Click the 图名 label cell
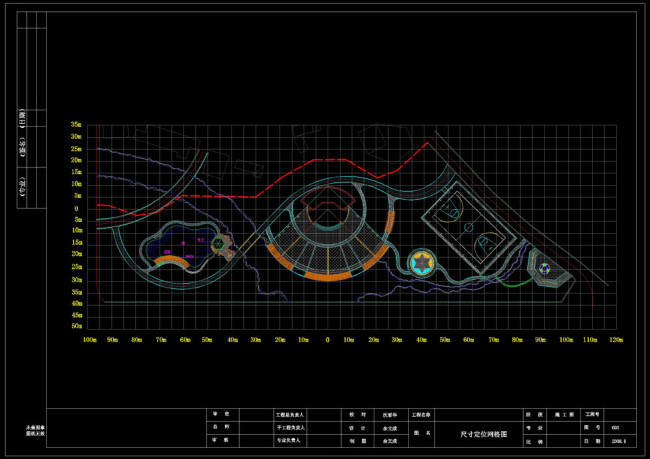650x459 pixels. [422, 433]
